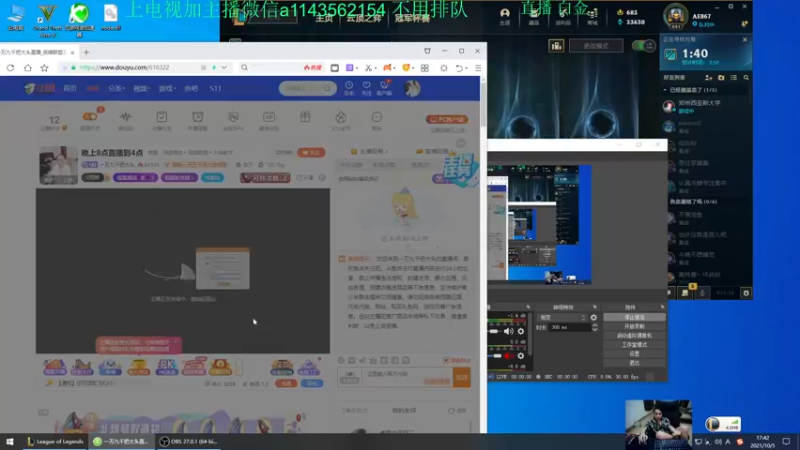This screenshot has width=800, height=450.
Task: Open Douyu 游戏 dropdown menu
Action: pos(167,88)
